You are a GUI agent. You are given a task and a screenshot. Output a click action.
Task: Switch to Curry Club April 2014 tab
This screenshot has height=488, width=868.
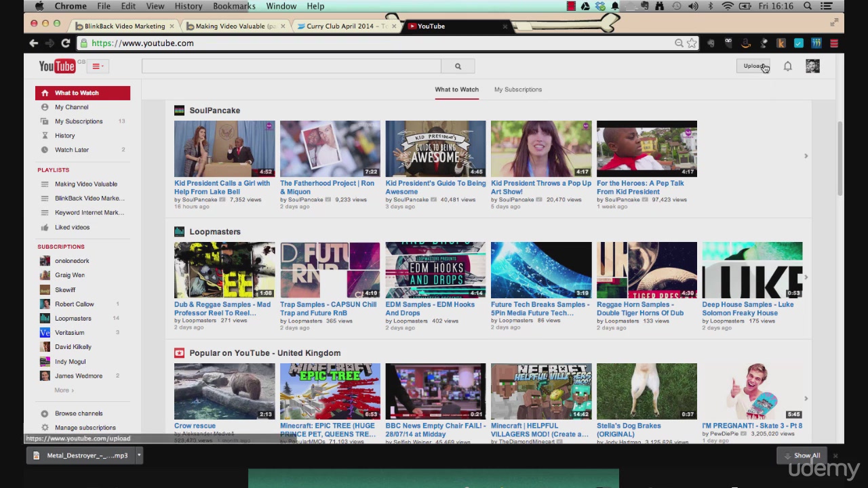click(346, 26)
